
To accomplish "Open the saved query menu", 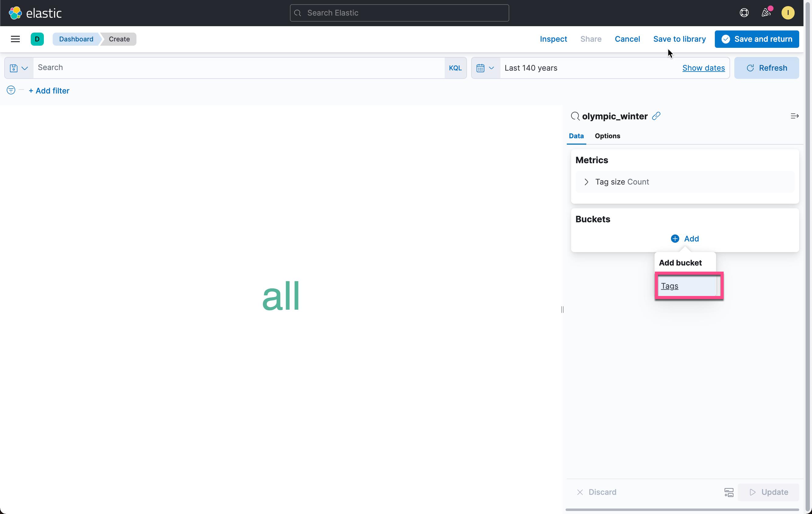I will 19,68.
